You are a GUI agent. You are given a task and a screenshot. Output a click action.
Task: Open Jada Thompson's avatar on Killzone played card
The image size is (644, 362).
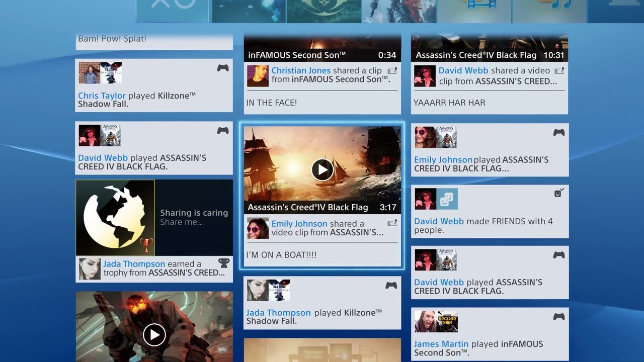[258, 290]
